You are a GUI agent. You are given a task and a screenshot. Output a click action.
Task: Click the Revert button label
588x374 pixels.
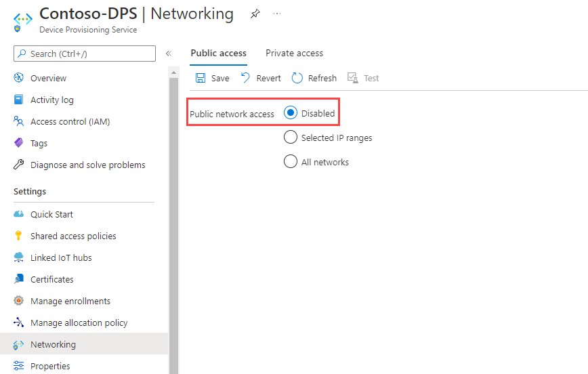coord(268,78)
